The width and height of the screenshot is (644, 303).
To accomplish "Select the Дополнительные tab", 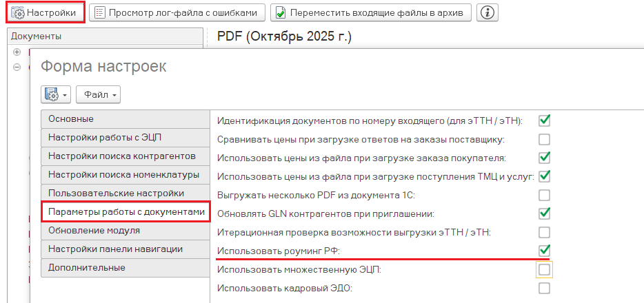I will coord(124,267).
